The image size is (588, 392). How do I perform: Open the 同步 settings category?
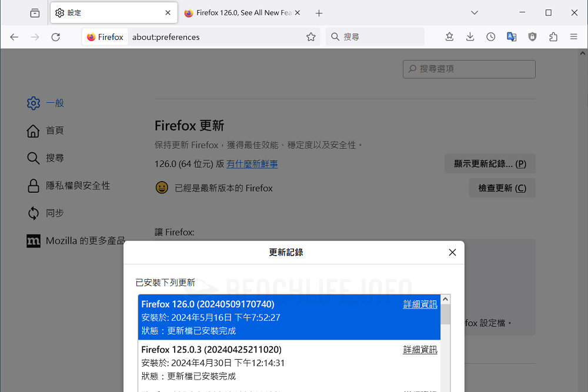tap(45, 213)
